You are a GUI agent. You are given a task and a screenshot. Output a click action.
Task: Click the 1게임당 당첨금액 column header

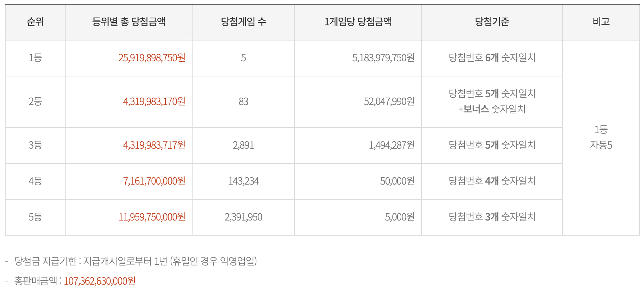click(358, 22)
